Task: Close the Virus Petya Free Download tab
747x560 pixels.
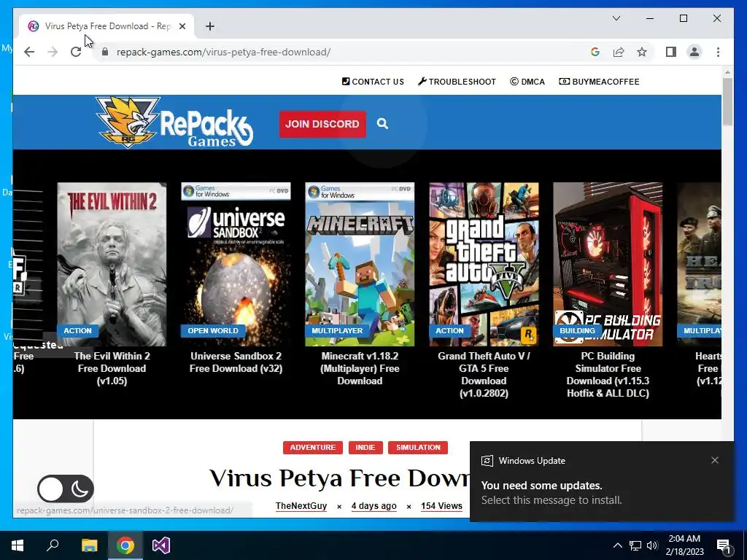Action: click(x=182, y=26)
